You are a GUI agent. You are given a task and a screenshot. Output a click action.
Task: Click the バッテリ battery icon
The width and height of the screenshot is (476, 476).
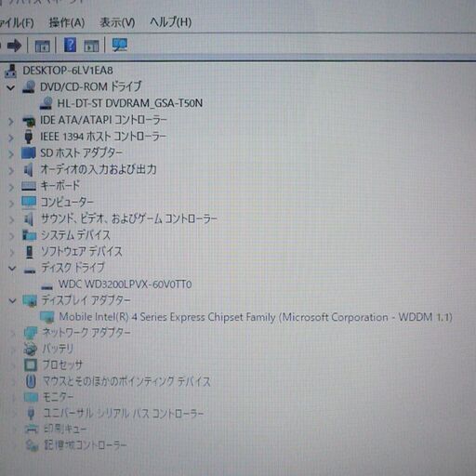pos(31,349)
